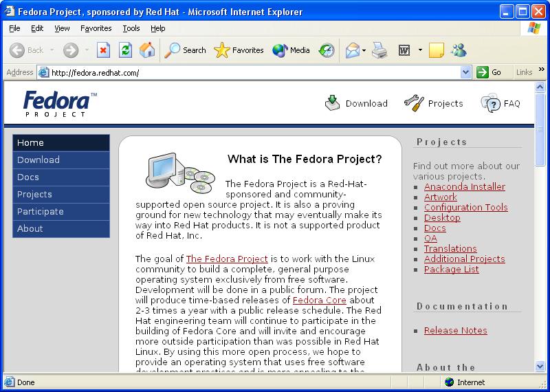Follow the Fedora Core link in text
Viewport: 550px width, 392px height.
click(x=320, y=301)
